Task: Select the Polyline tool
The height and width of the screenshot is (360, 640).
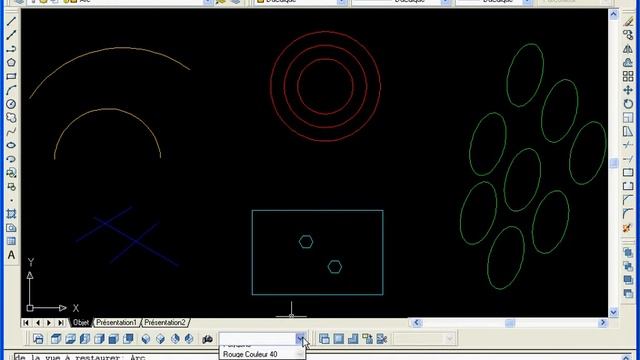Action: coord(11,49)
